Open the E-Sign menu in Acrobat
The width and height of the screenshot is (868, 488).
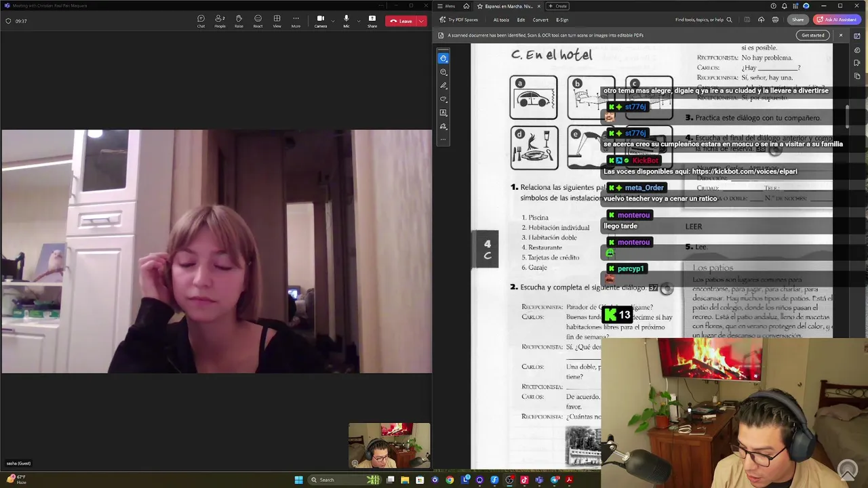point(562,20)
